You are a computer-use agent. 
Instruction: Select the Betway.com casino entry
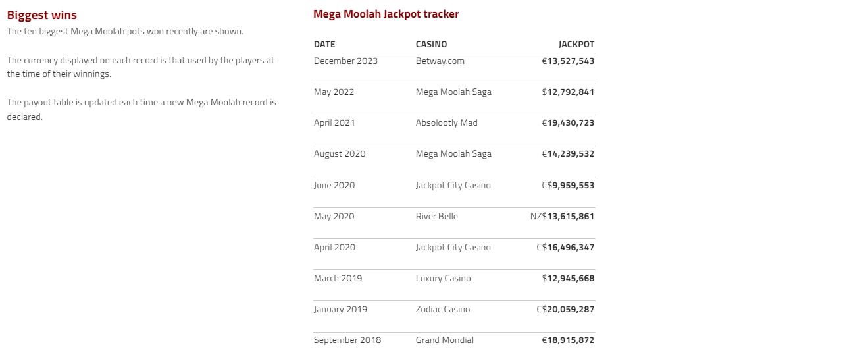pyautogui.click(x=440, y=61)
